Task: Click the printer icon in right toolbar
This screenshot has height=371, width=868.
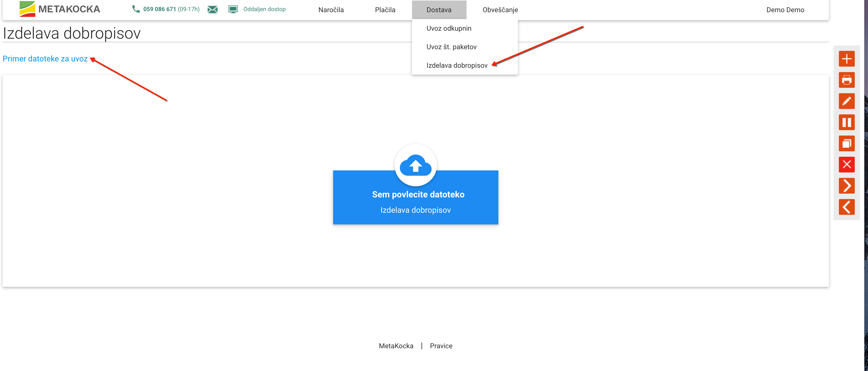Action: [847, 80]
